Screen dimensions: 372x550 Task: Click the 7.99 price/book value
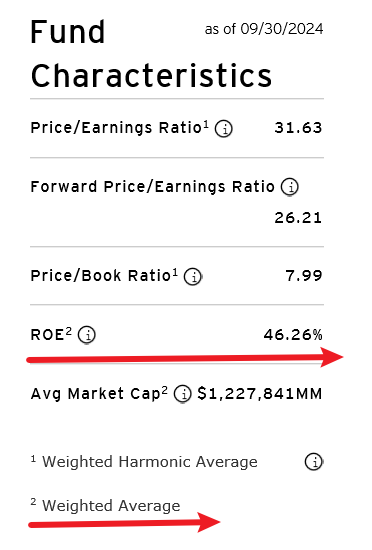coord(304,276)
